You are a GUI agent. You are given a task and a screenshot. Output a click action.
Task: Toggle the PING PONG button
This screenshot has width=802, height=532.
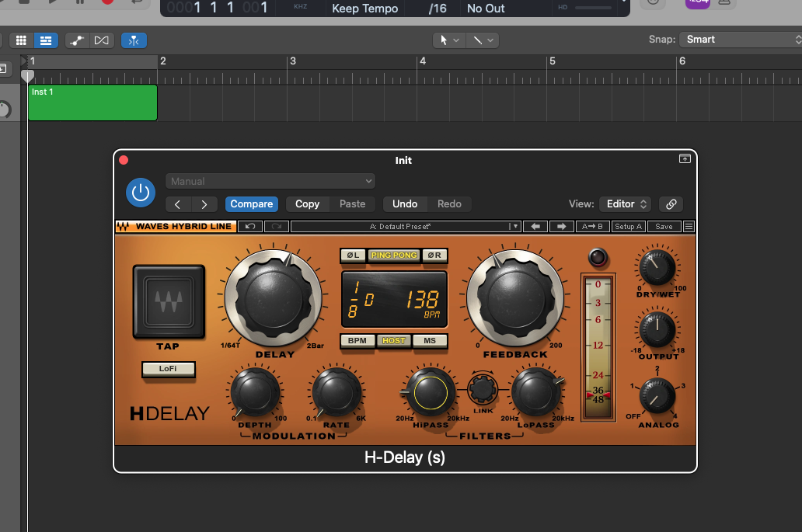click(x=394, y=255)
